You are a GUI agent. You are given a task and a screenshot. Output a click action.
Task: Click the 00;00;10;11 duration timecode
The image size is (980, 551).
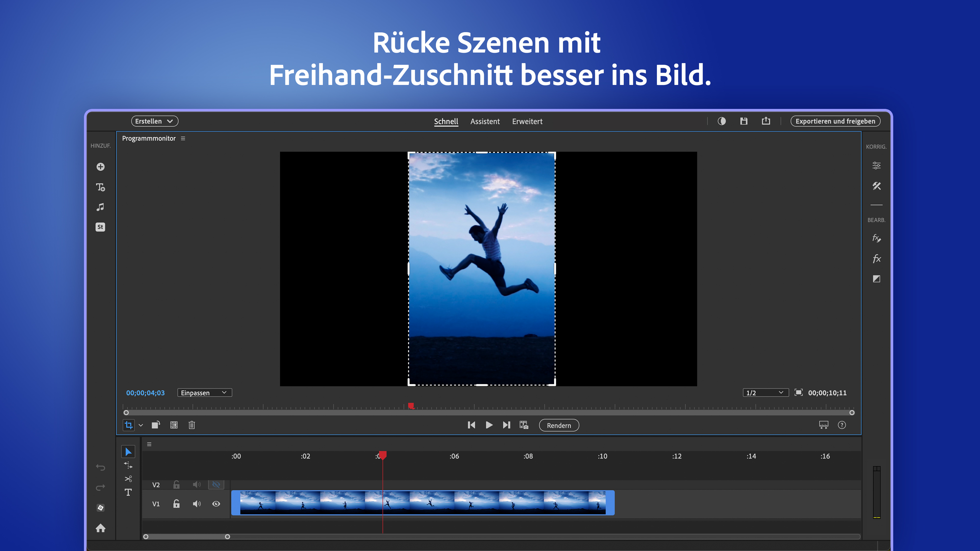(x=827, y=393)
